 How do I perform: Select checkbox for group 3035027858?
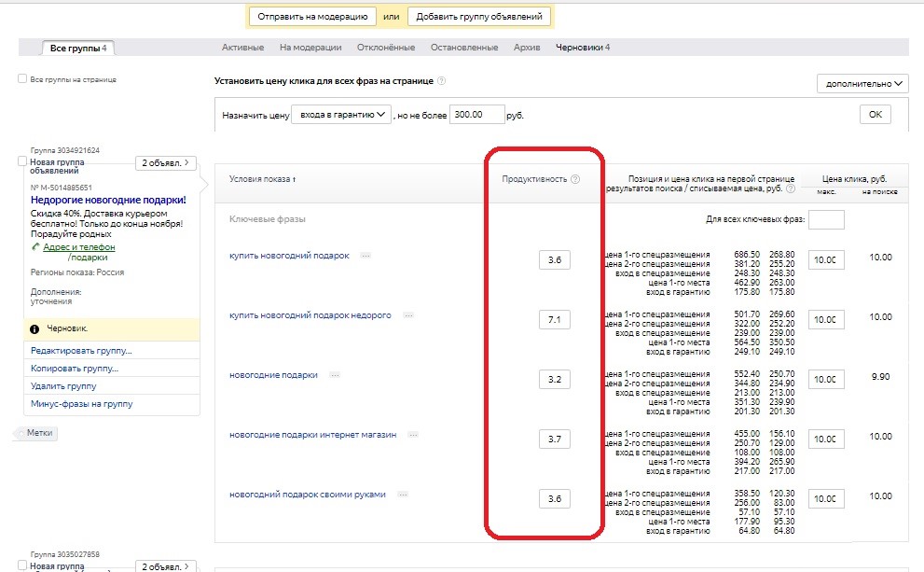pos(22,565)
